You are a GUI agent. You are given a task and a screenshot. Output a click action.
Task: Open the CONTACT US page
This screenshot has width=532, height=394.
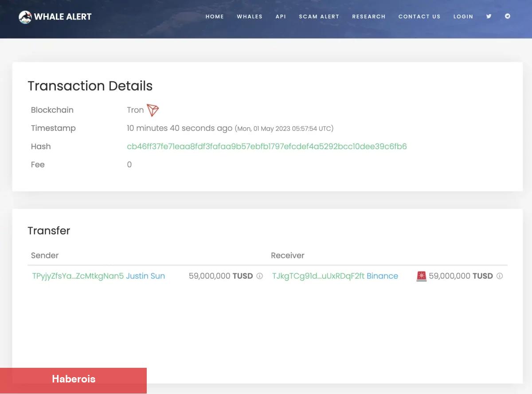(x=419, y=16)
